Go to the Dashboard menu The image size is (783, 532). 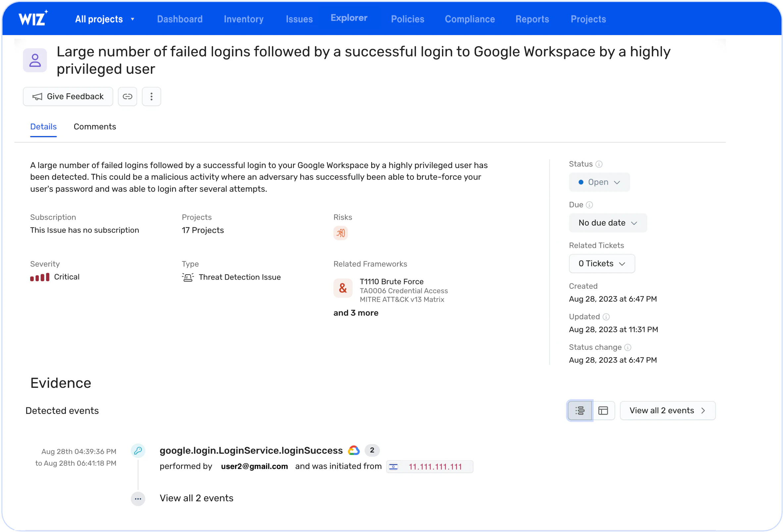pos(180,19)
